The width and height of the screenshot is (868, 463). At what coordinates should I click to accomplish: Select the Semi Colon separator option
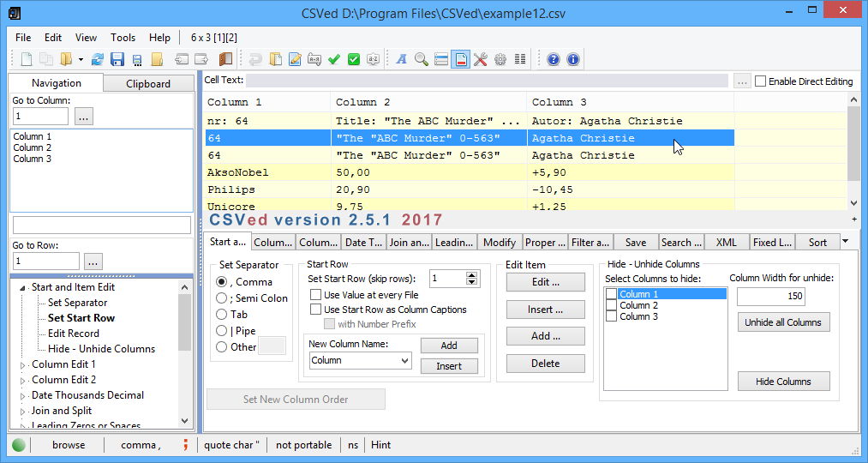click(x=221, y=298)
